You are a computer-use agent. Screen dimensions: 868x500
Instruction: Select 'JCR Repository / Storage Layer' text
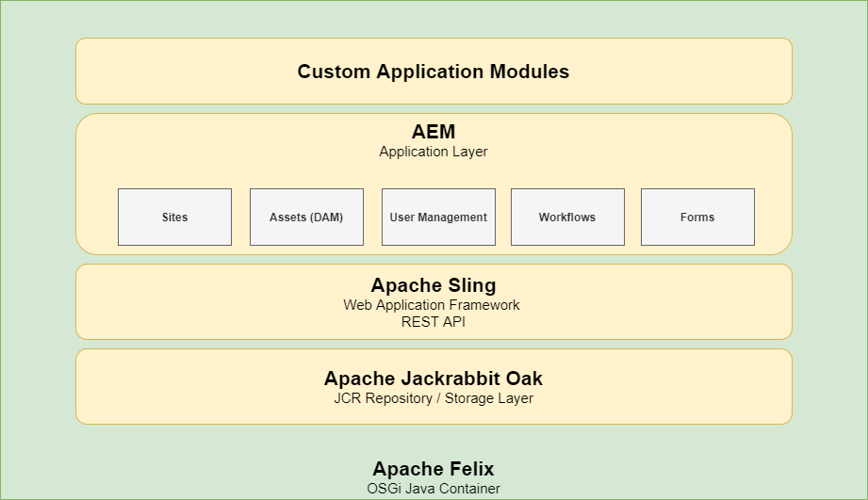tap(434, 398)
